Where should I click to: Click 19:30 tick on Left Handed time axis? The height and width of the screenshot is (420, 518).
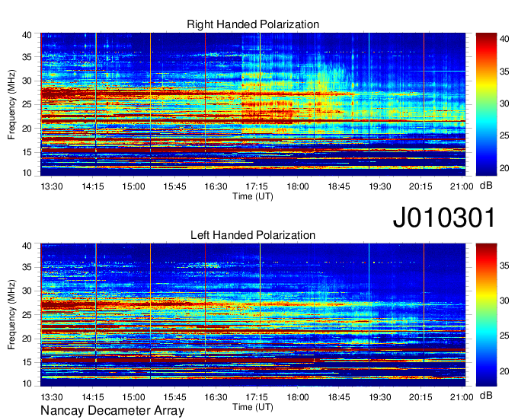[380, 397]
